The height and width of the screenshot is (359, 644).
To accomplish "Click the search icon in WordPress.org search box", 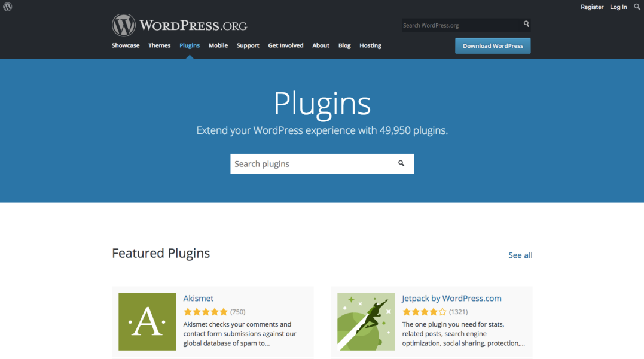I will (526, 24).
